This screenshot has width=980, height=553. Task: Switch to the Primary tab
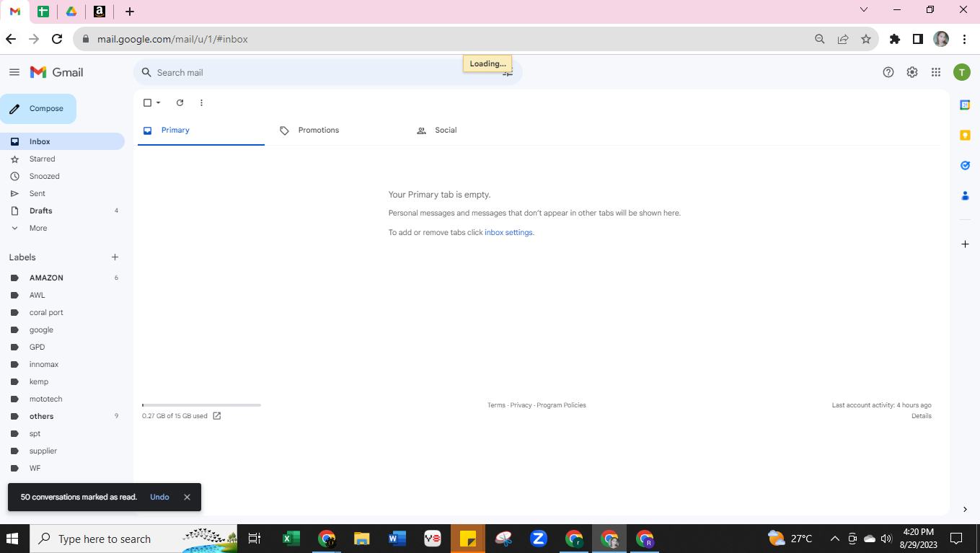[201, 130]
